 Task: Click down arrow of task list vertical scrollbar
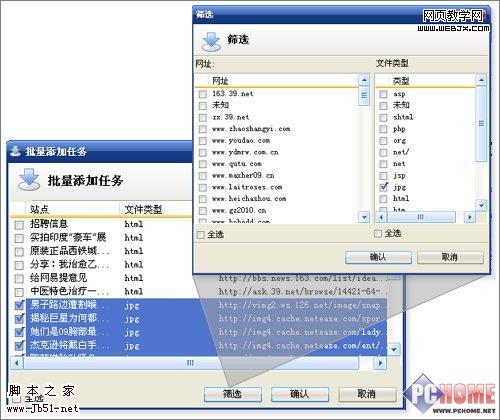point(394,350)
